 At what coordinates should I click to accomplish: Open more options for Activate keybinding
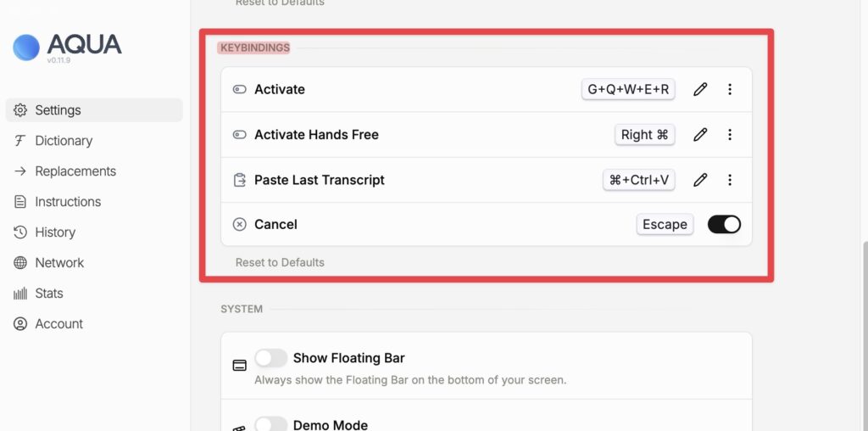730,89
